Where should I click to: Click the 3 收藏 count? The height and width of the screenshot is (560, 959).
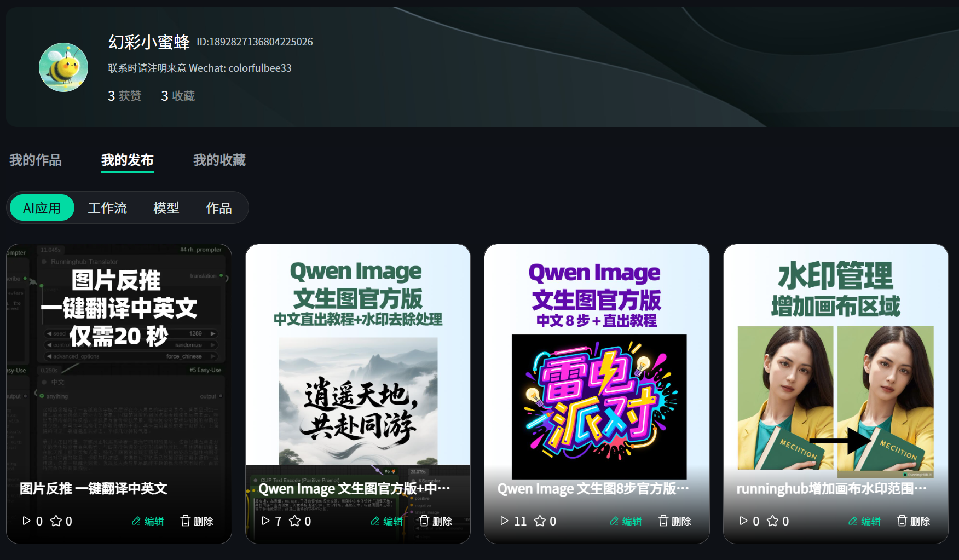(178, 96)
